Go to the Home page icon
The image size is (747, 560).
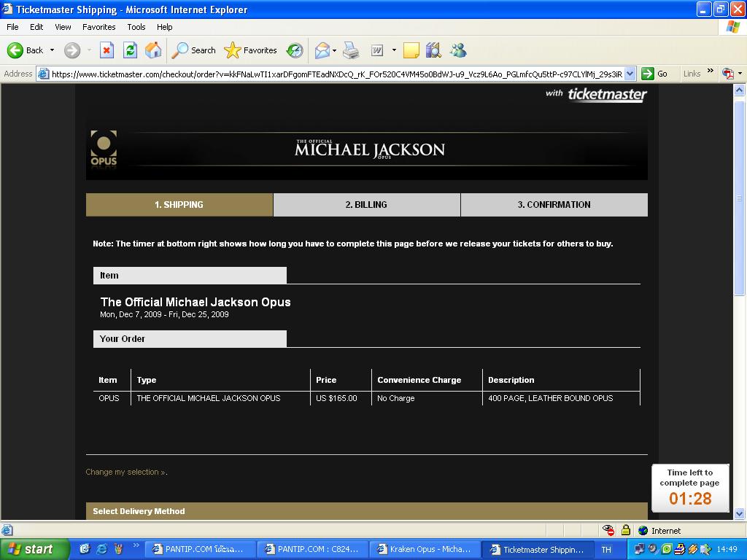click(x=153, y=50)
